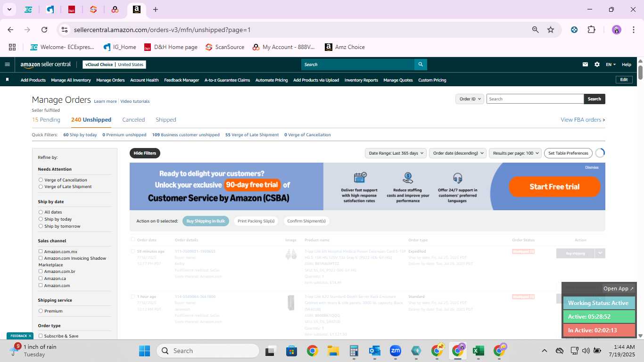
Task: Open the EN language dropdown
Action: pos(611,65)
